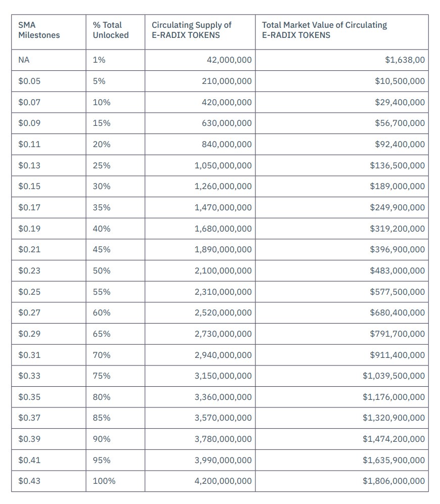Select the $0.23 milestone cell
Image resolution: width=440 pixels, height=504 pixels.
click(49, 270)
